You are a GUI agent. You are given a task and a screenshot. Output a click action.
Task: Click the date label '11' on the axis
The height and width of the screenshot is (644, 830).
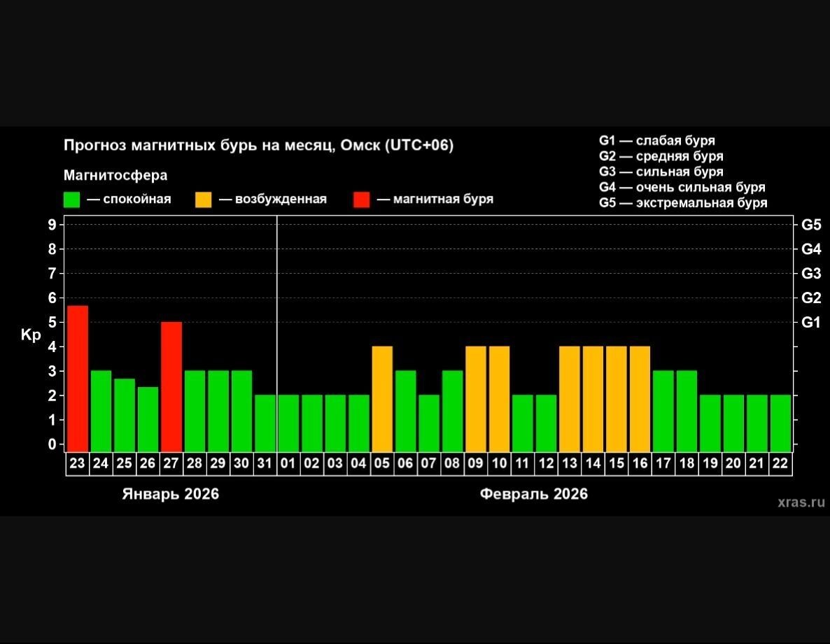pos(523,463)
